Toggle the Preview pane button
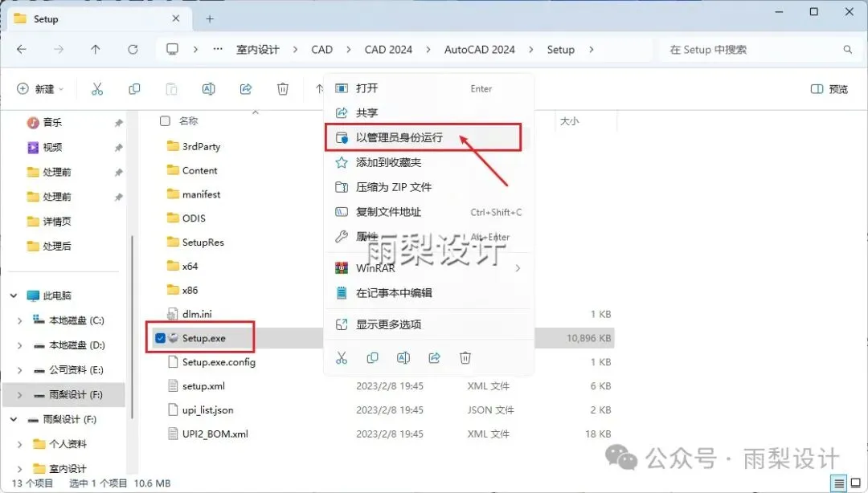This screenshot has height=493, width=868. (x=829, y=89)
